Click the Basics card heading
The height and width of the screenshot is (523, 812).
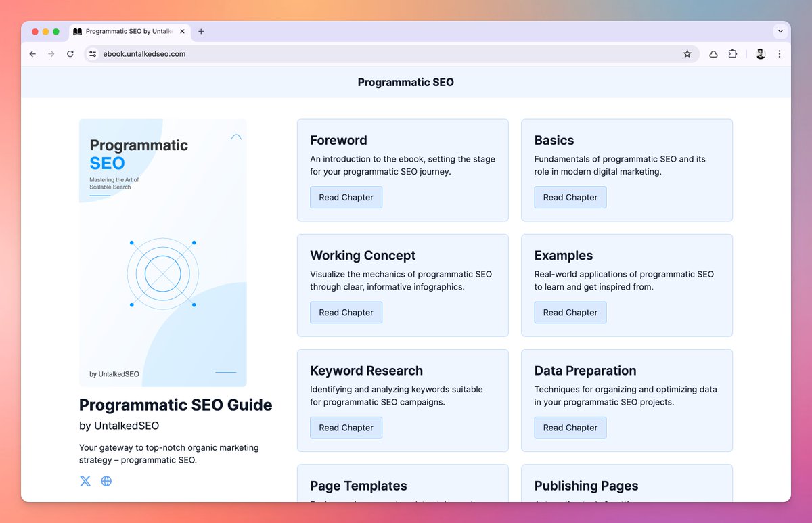(554, 141)
